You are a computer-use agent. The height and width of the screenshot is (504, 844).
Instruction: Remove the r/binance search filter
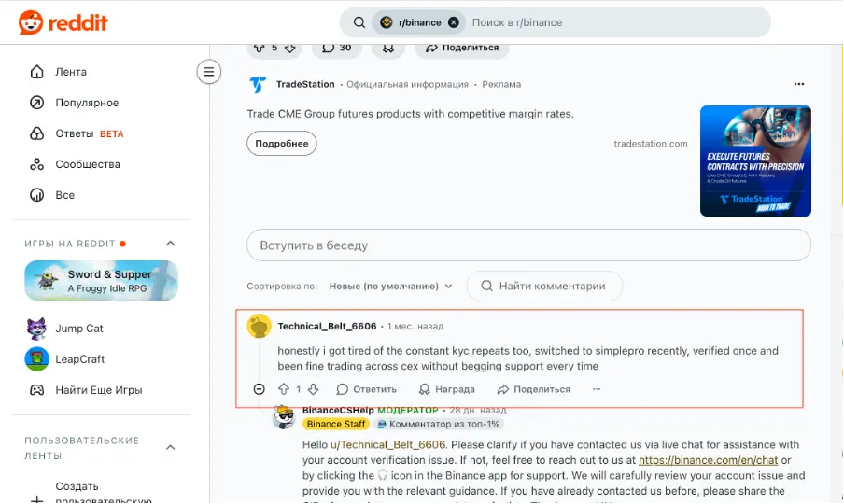454,22
